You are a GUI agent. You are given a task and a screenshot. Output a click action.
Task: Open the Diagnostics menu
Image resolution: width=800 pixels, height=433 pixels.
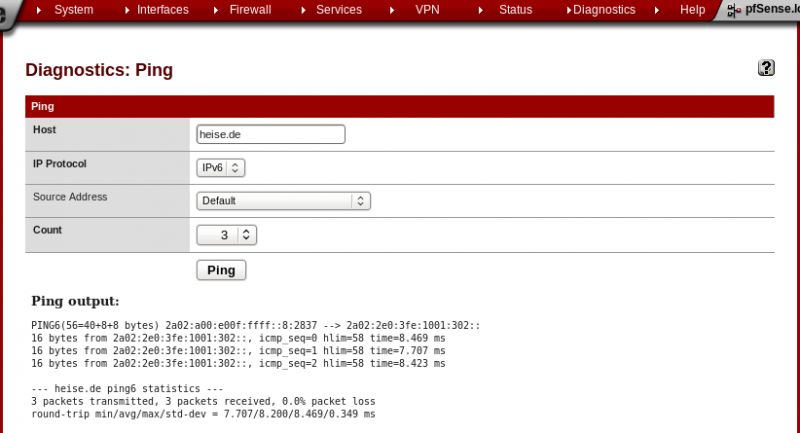tap(604, 10)
